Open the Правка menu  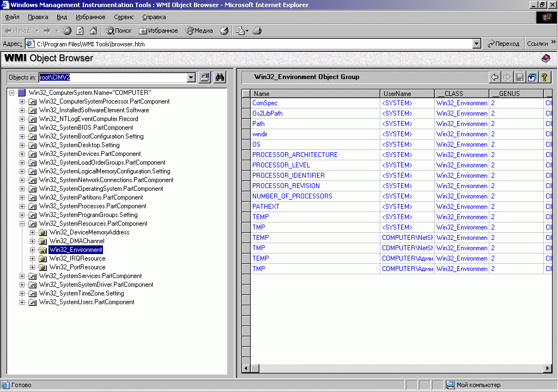pos(38,17)
